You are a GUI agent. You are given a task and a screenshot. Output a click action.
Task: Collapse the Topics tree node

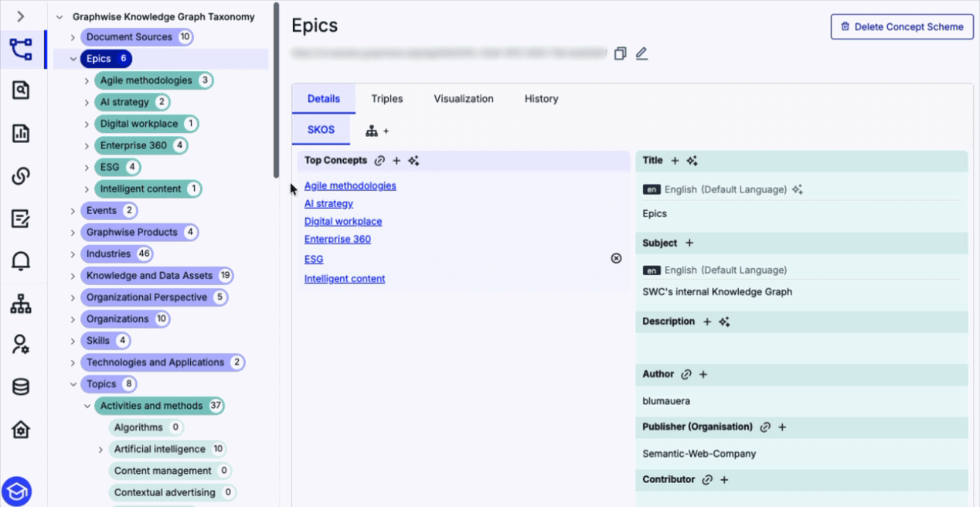coord(73,384)
